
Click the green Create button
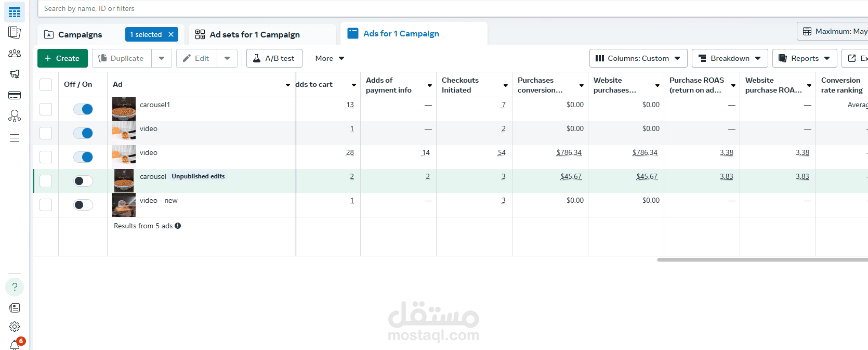62,58
